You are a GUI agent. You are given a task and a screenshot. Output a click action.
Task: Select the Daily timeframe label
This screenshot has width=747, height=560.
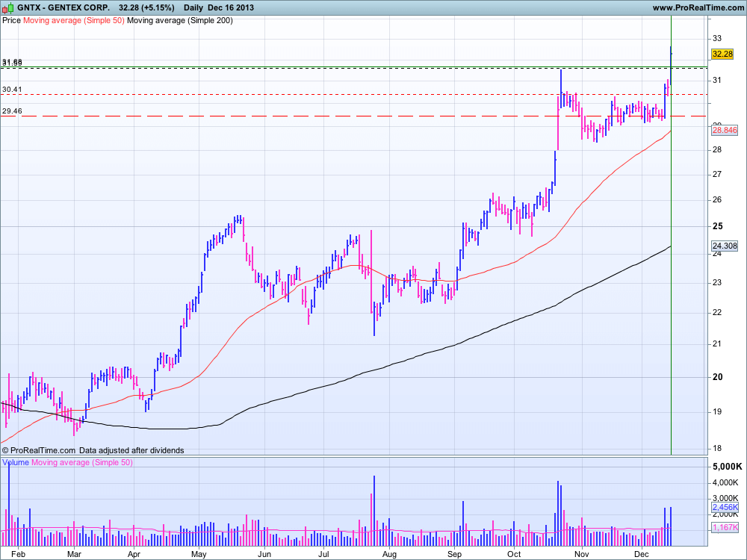pyautogui.click(x=193, y=7)
